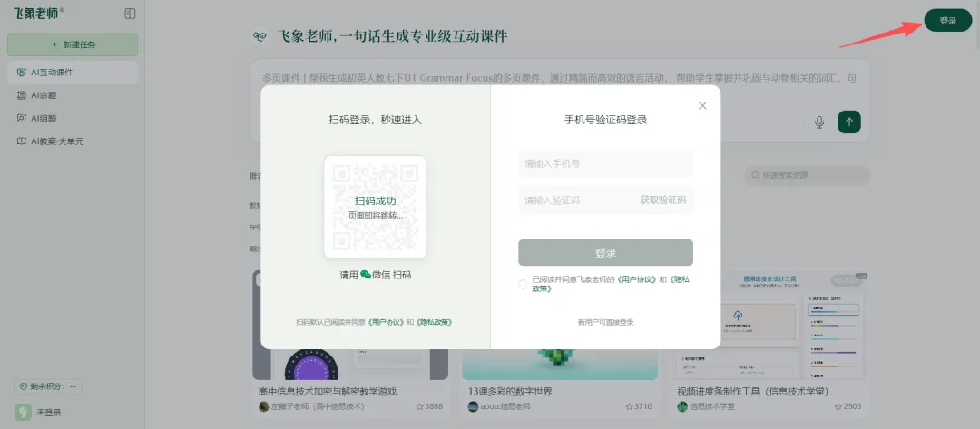980x429 pixels.
Task: Click the AI教案 book icon
Action: coord(22,141)
